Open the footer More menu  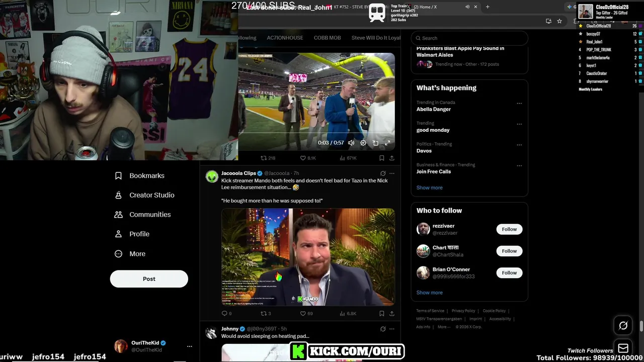coord(444,327)
